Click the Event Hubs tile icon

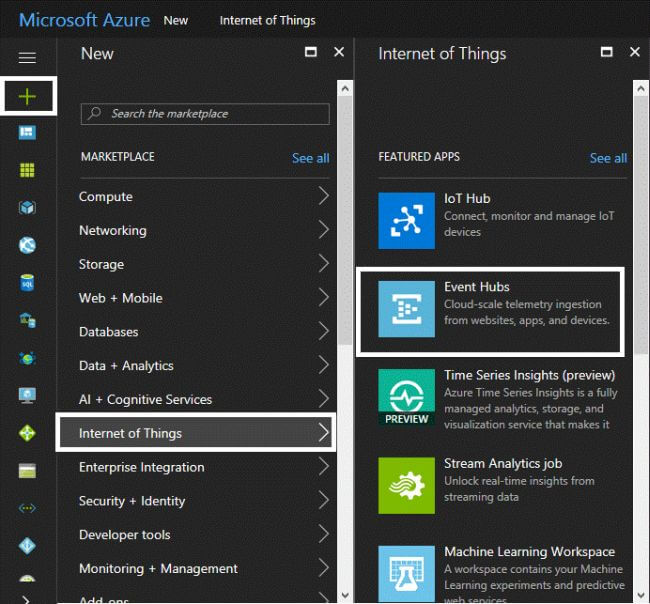[406, 309]
